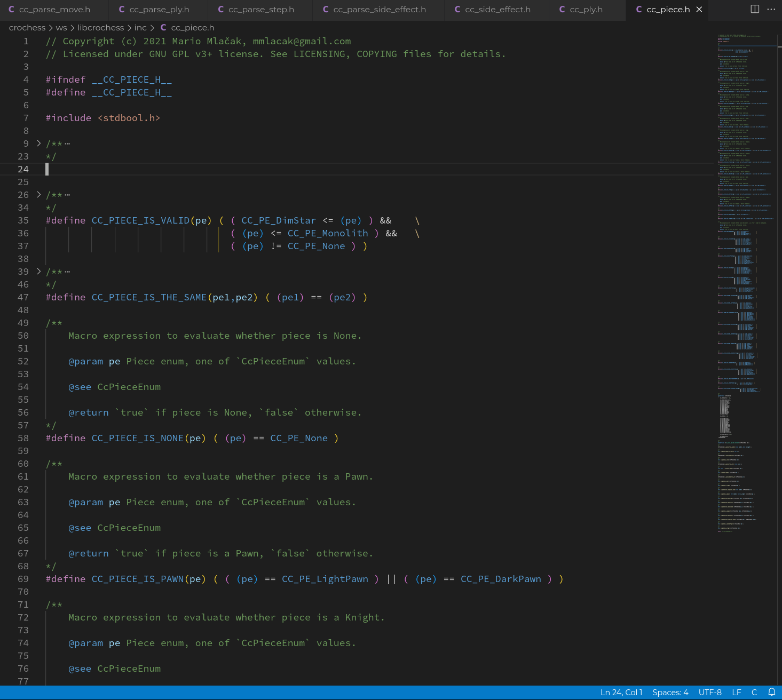Open notifications via the bell icon

point(771,692)
